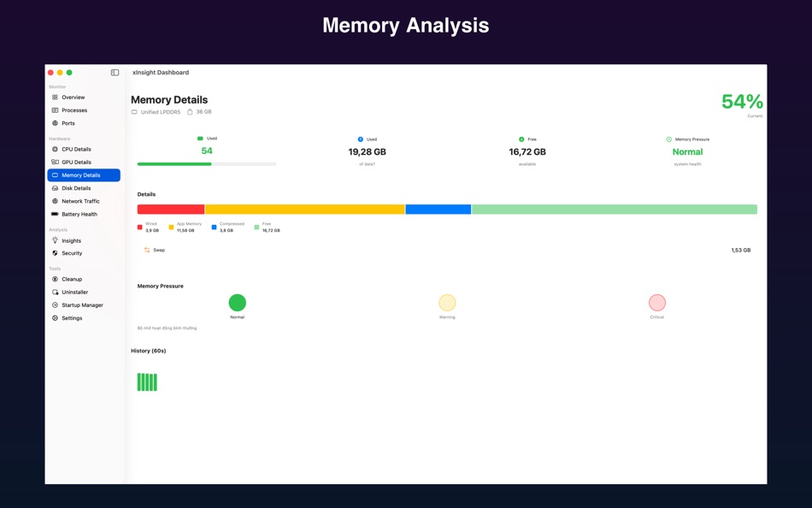The image size is (812, 508).
Task: Click the Insights lightbulb icon
Action: [x=56, y=240]
